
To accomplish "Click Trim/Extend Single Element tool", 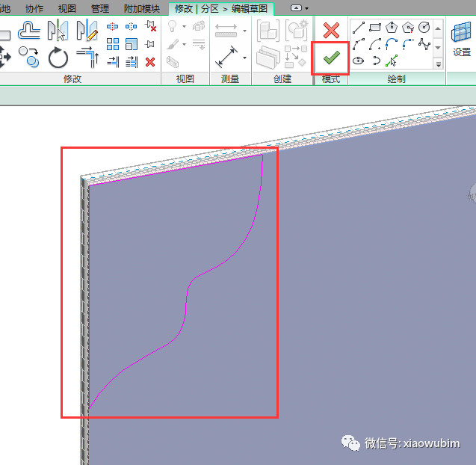I will pyautogui.click(x=113, y=62).
